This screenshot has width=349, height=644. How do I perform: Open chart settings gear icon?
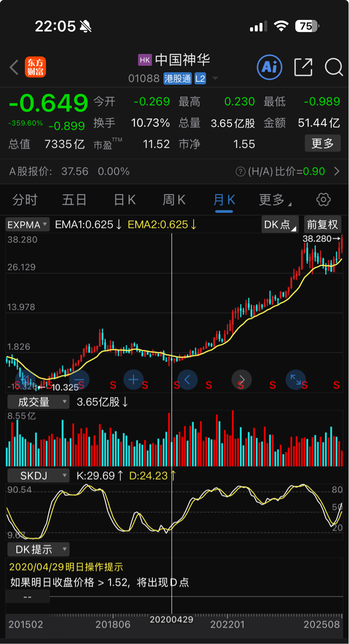point(323,199)
